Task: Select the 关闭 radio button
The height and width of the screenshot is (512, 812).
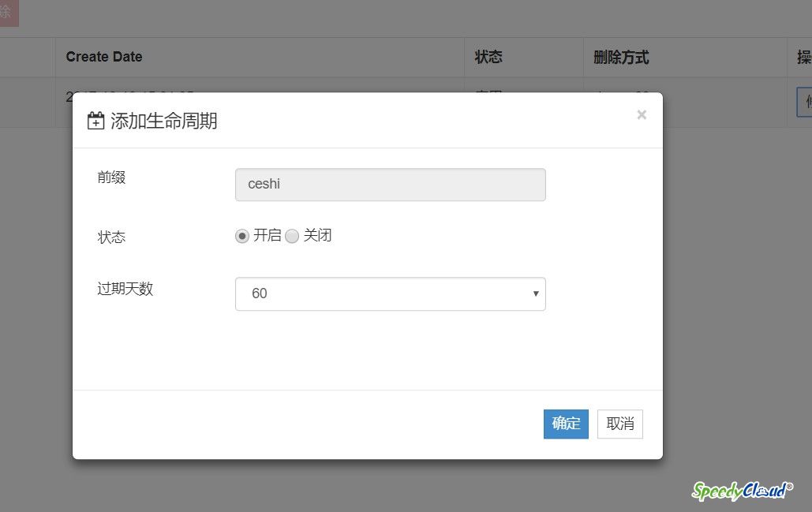Action: (x=292, y=236)
